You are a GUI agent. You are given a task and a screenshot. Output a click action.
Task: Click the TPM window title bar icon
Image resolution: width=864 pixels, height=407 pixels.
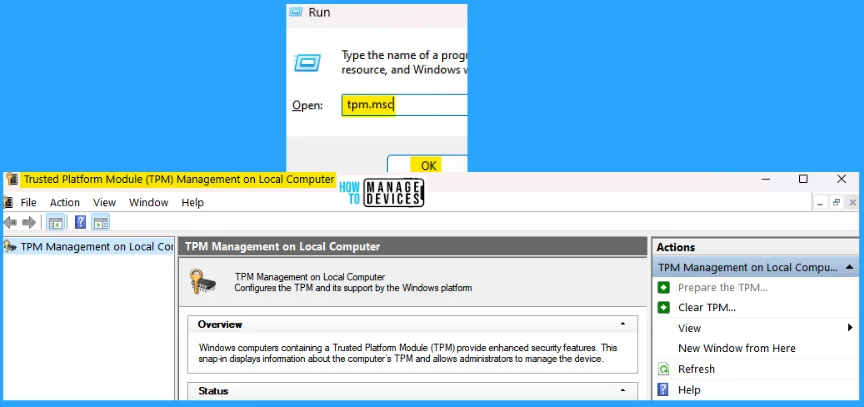pyautogui.click(x=12, y=180)
